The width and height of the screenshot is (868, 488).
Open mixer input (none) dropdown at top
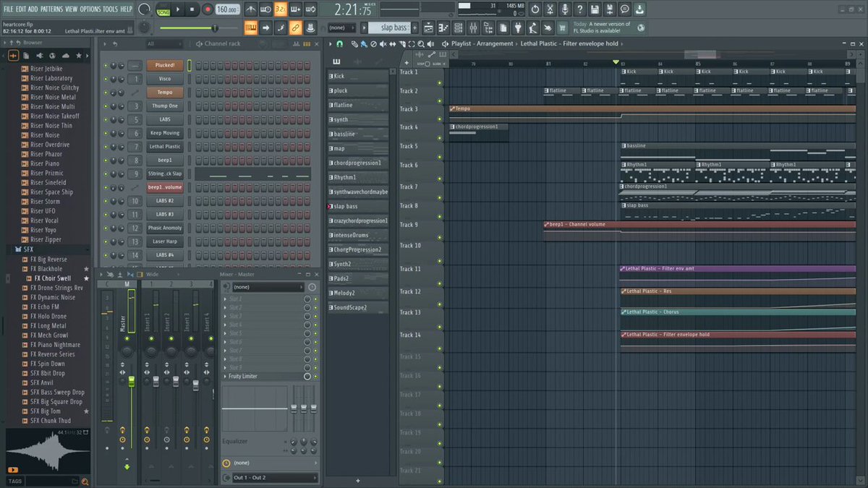click(268, 287)
